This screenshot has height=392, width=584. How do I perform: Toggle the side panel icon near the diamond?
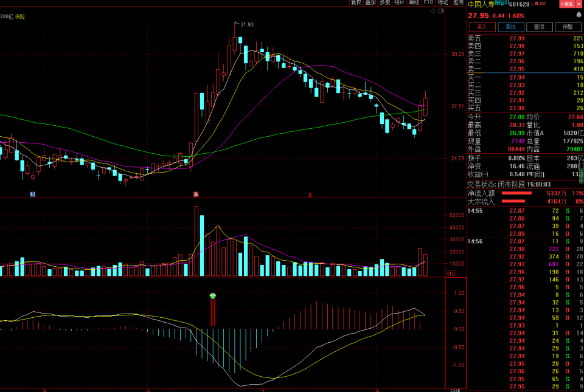(441, 10)
